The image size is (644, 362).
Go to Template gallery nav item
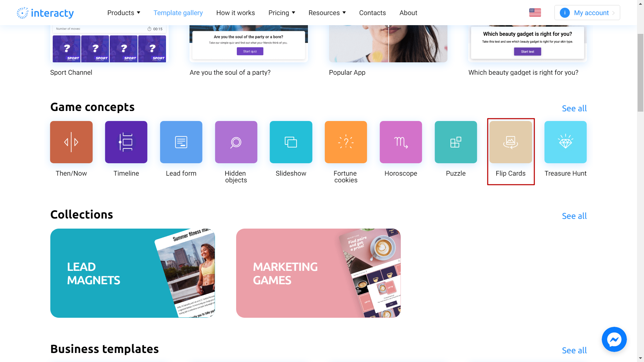[x=178, y=13]
